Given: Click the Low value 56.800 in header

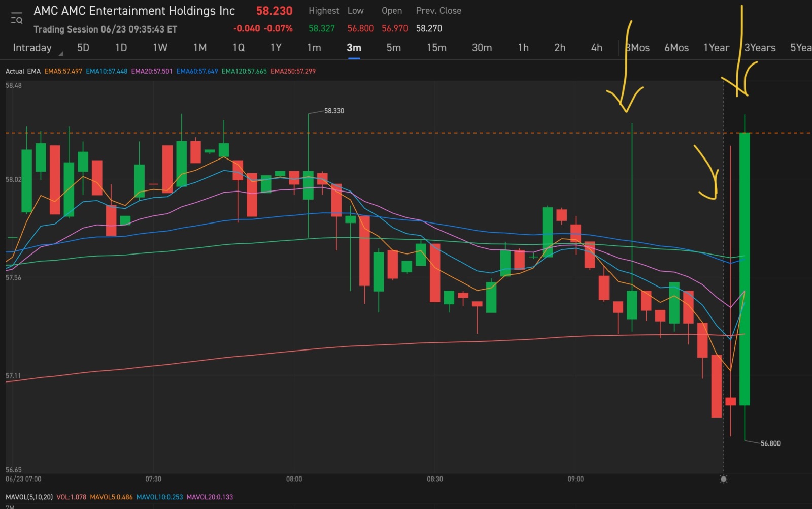Looking at the screenshot, I should pos(360,28).
